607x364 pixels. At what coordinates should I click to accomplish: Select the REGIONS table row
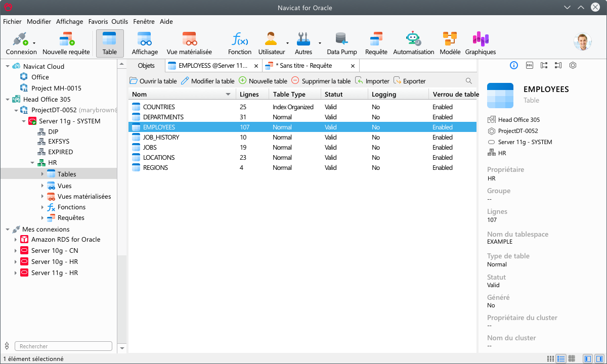(302, 167)
